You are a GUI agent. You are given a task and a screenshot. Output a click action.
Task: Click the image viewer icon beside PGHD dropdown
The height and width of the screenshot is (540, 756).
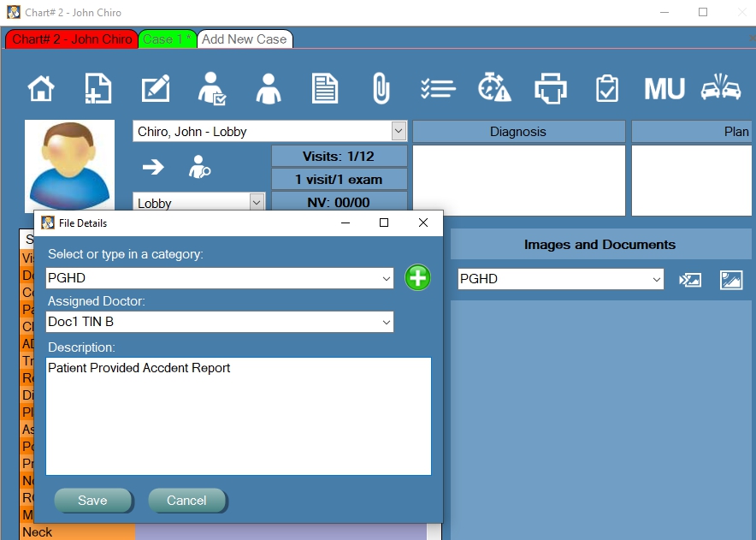pos(731,279)
